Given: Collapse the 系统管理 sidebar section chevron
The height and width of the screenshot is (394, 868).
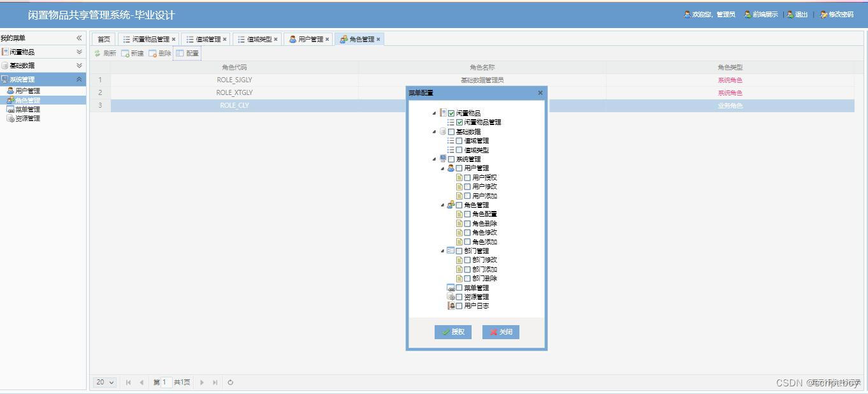Looking at the screenshot, I should (x=79, y=79).
